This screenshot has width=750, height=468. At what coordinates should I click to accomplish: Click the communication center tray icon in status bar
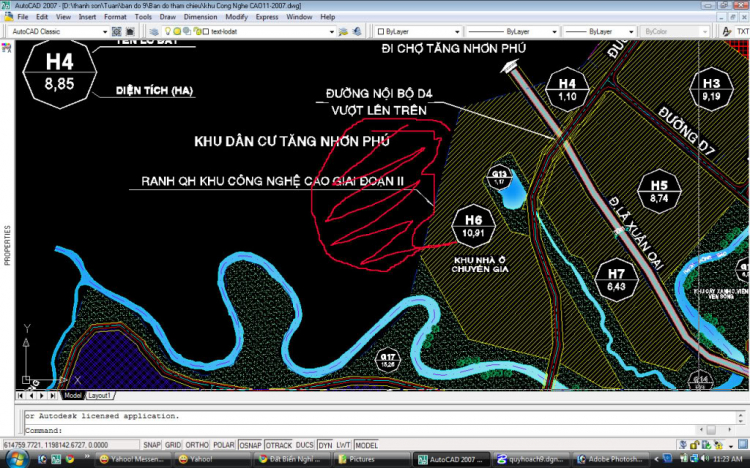pos(683,445)
